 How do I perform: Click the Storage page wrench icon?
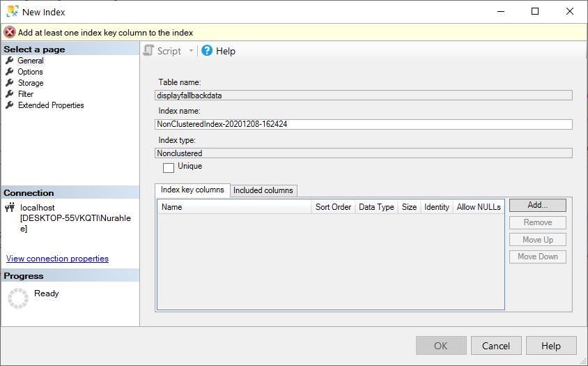tap(10, 83)
